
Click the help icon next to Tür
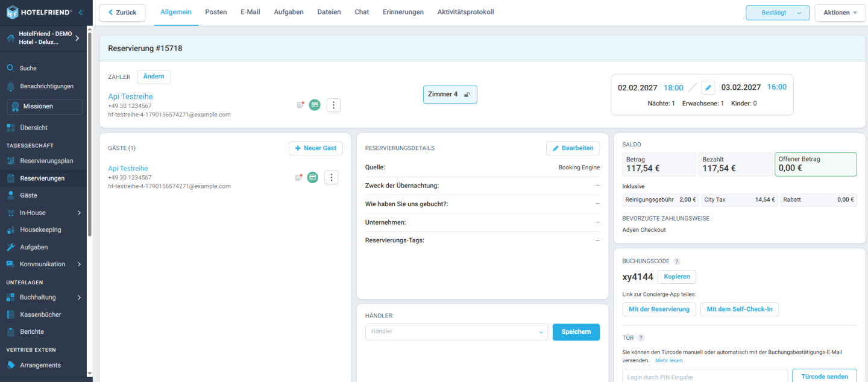tap(641, 338)
